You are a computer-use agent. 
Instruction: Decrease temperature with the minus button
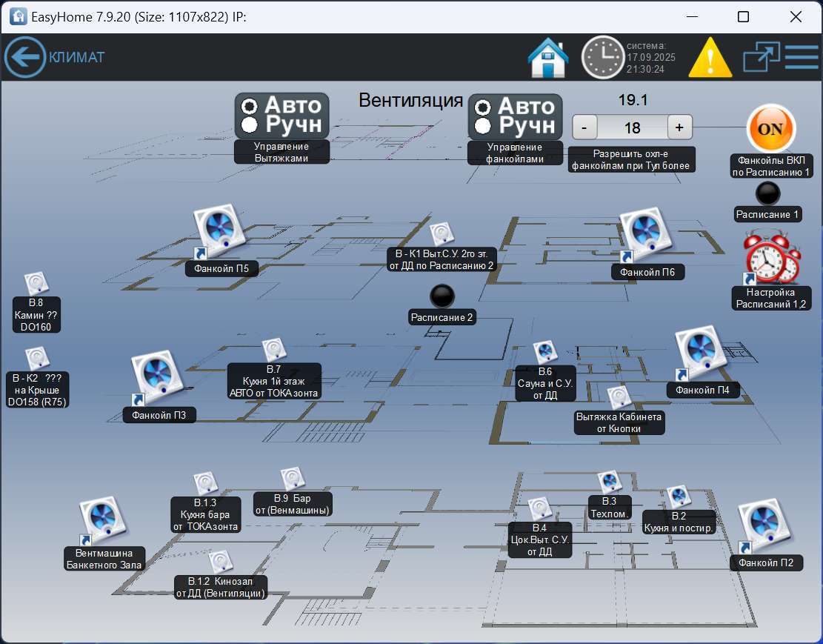tap(584, 127)
